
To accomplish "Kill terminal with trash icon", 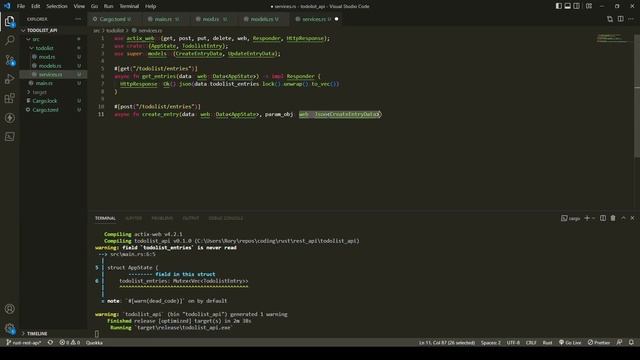I will click(613, 218).
